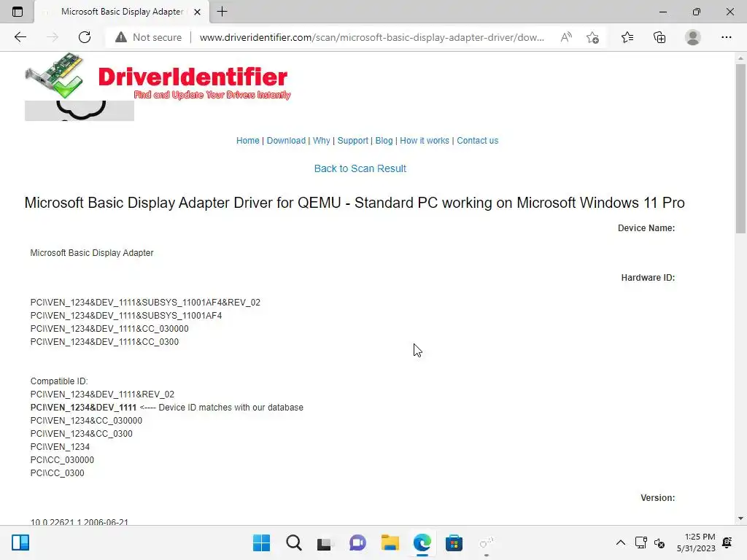Close the Microsoft Basic Display Adapter tab
The width and height of the screenshot is (747, 560).
tap(197, 12)
